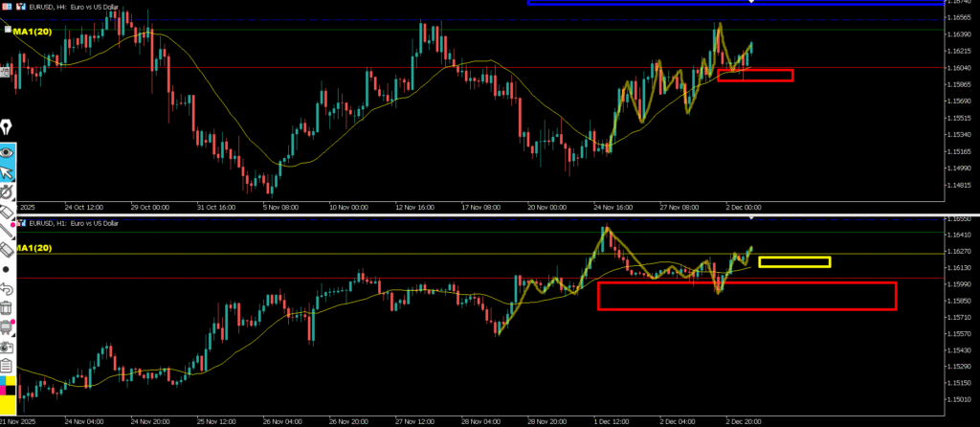Click the white chart shift triangle marker at top

pos(751,3)
